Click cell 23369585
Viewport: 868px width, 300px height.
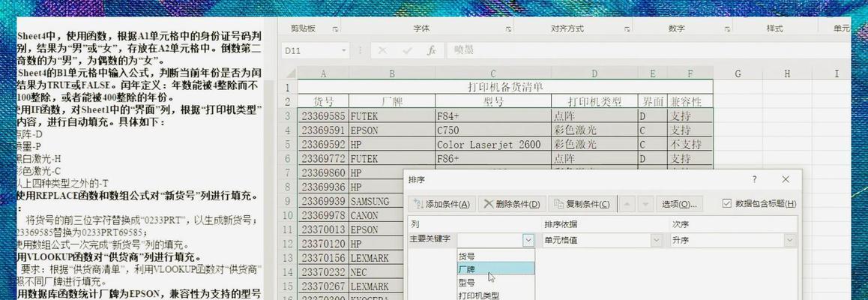323,116
